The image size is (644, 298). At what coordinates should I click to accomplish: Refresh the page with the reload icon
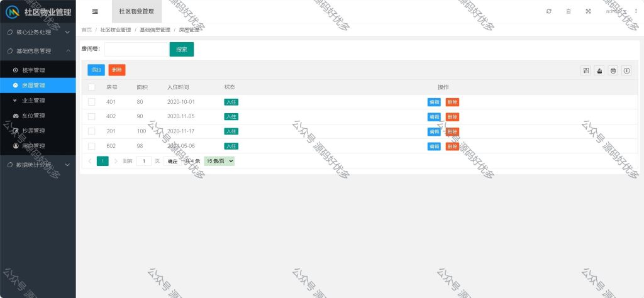point(548,11)
